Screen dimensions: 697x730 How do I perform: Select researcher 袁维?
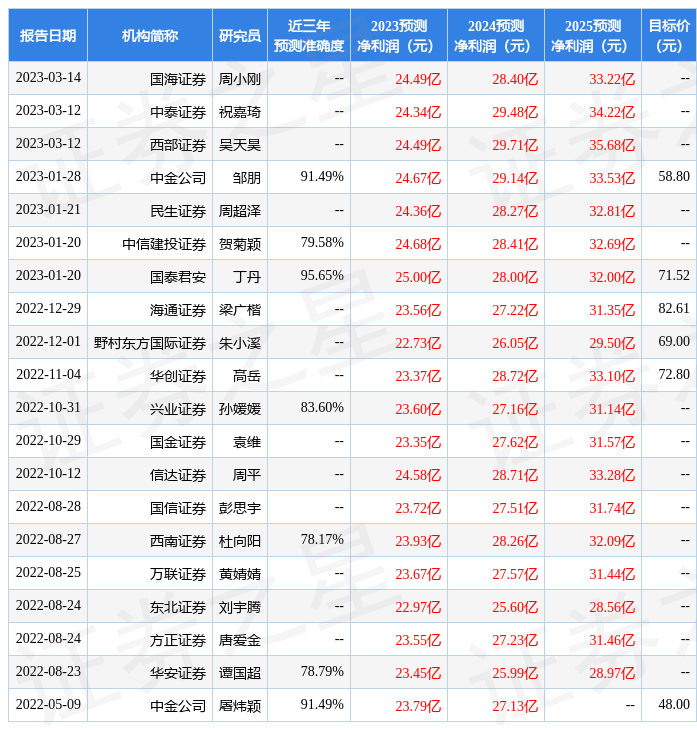pos(247,442)
